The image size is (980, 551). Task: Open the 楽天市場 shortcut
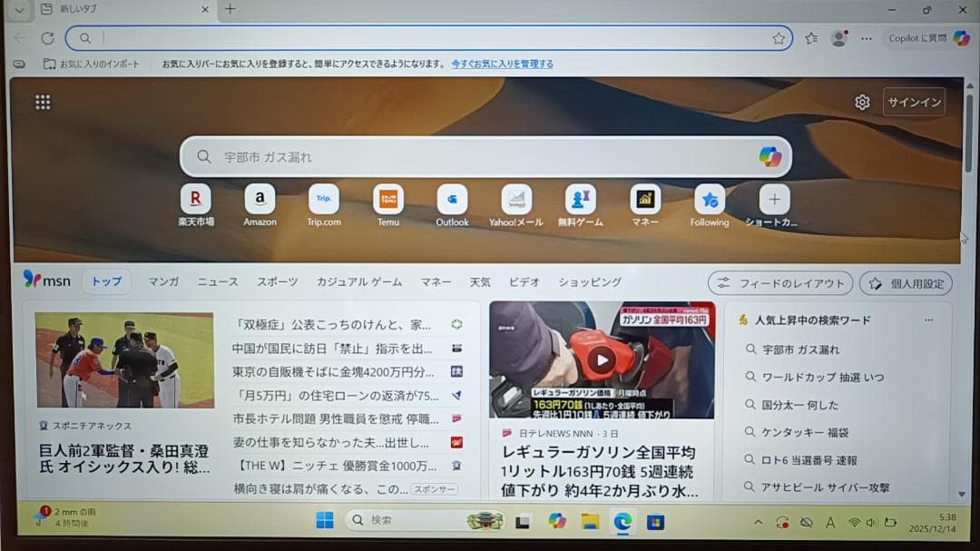click(x=196, y=199)
